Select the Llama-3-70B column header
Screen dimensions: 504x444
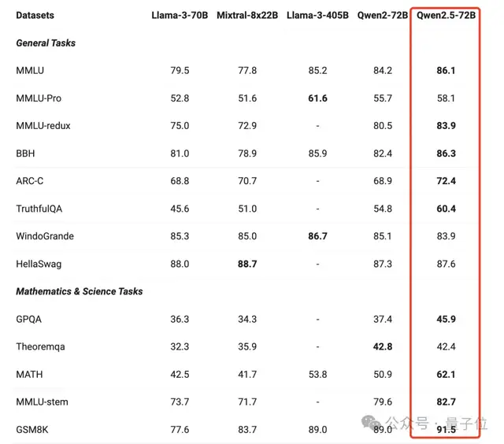click(x=180, y=15)
